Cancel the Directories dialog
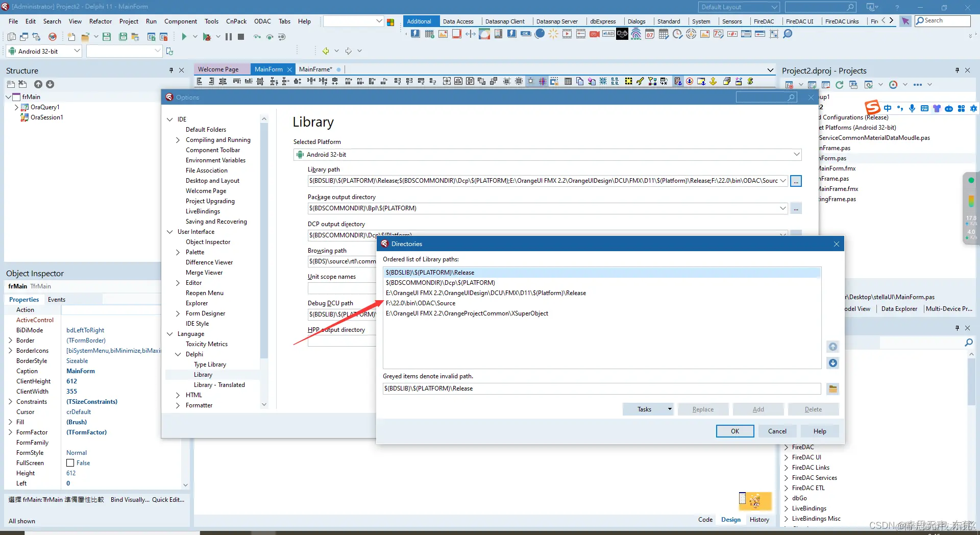980x535 pixels. point(777,431)
